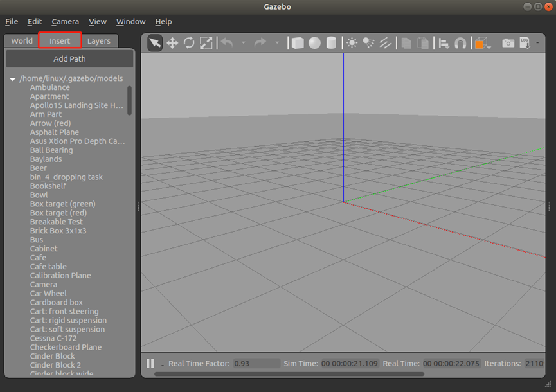Toggle the snap magnet tool
This screenshot has height=392, width=556.
pos(460,43)
